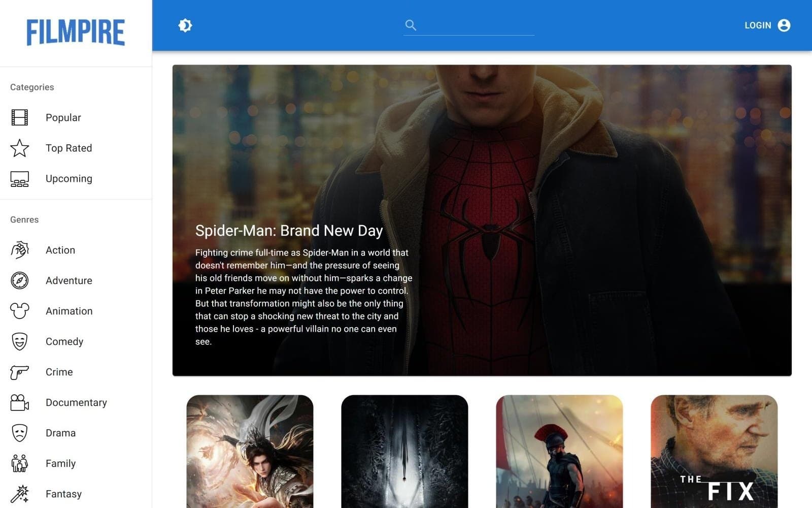Click the star icon next to Top Rated
Screen dimensions: 812x508
tap(20, 148)
